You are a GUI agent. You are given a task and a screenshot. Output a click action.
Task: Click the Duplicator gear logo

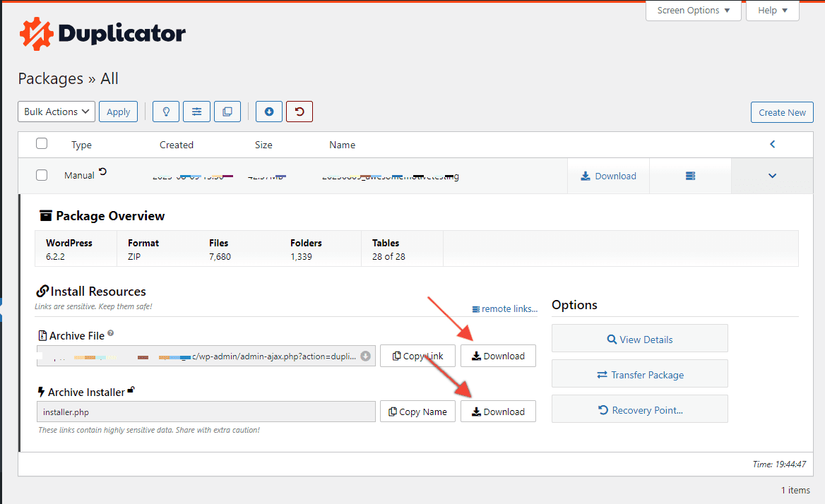pos(36,34)
